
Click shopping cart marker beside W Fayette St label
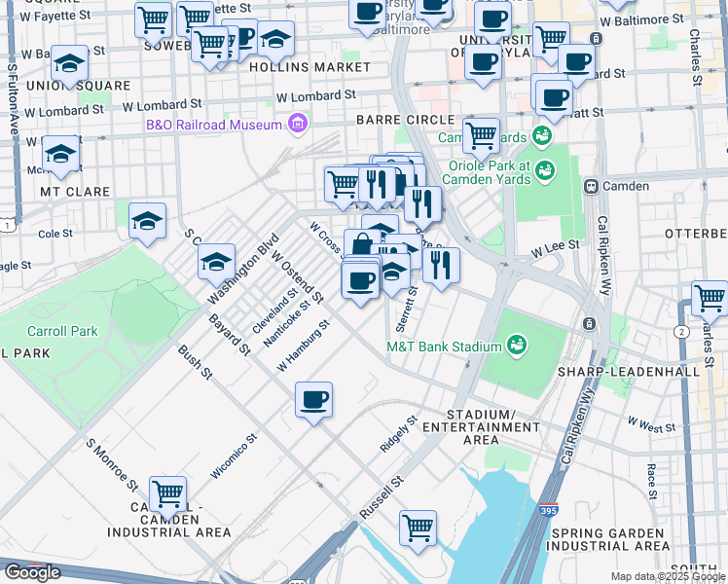[x=153, y=21]
